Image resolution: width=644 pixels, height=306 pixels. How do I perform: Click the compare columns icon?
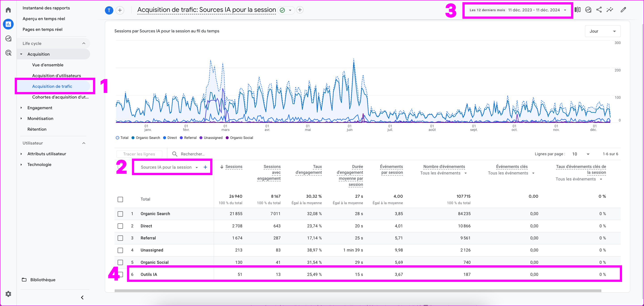(577, 10)
